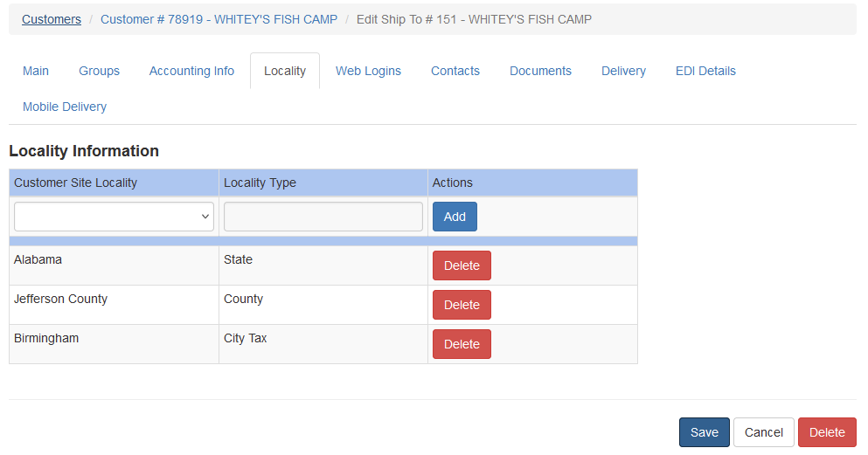
Task: Save the ship-to changes
Action: click(x=705, y=432)
